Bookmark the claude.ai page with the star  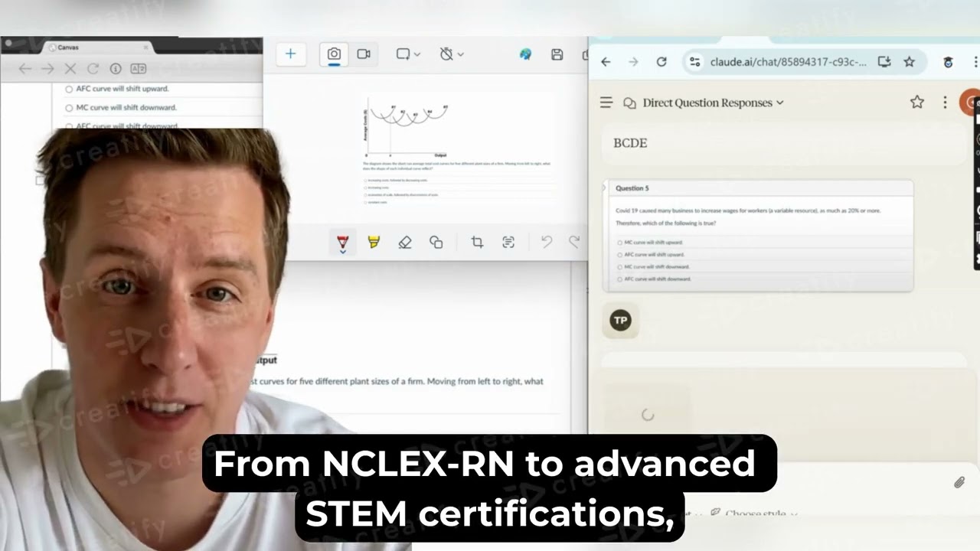909,62
